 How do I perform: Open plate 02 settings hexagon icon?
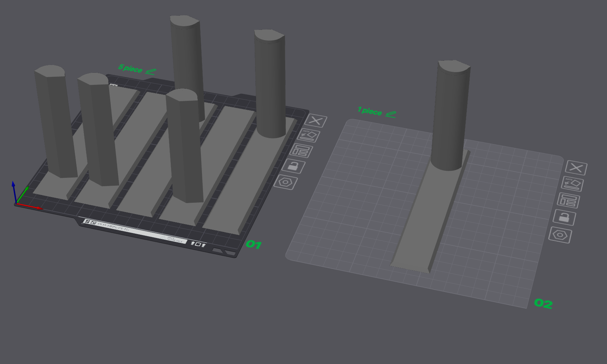560,235
